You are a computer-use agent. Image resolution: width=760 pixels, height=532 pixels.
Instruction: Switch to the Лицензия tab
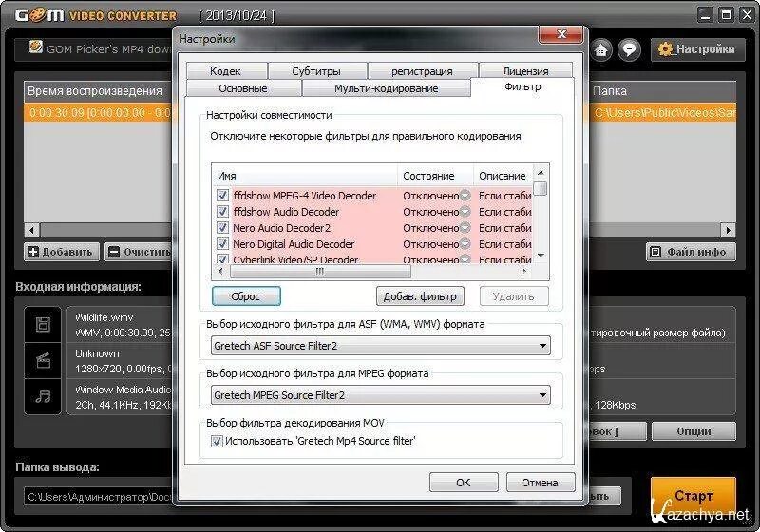(525, 70)
